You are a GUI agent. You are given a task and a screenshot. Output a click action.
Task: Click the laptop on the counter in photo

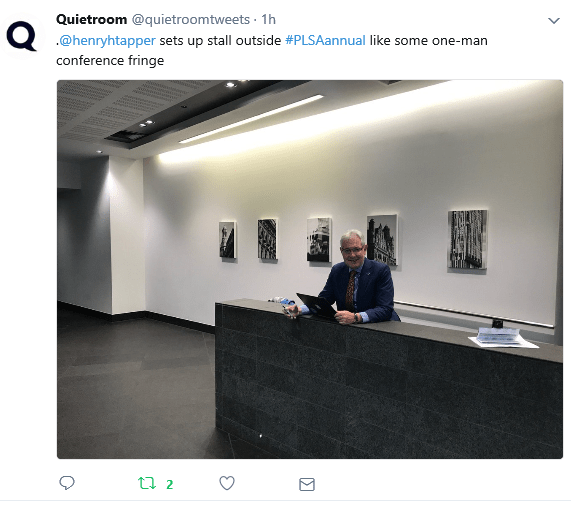(316, 305)
